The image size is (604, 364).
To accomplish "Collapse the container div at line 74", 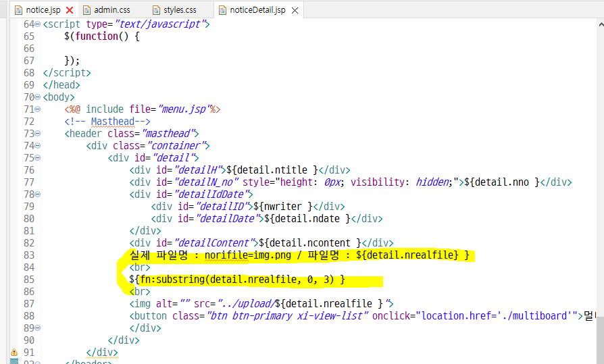I will click(x=38, y=146).
